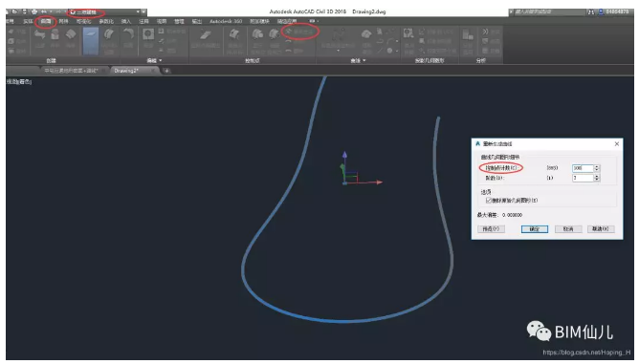Click the control point count input field
The width and height of the screenshot is (639, 364).
(583, 168)
